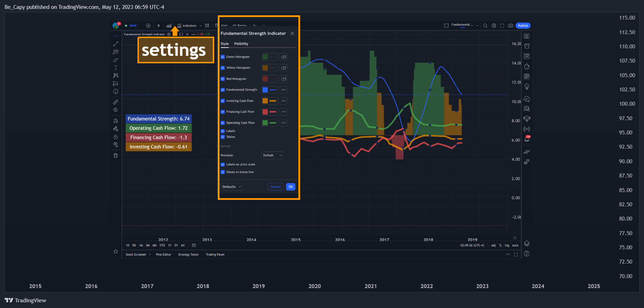
Task: Open the Precision Default dropdown
Action: pos(272,155)
